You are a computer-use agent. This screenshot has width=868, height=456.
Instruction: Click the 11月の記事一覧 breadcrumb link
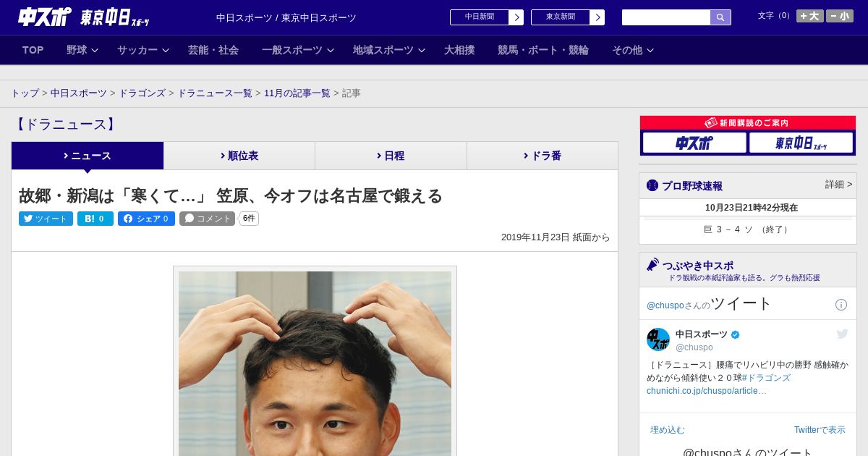coord(297,93)
